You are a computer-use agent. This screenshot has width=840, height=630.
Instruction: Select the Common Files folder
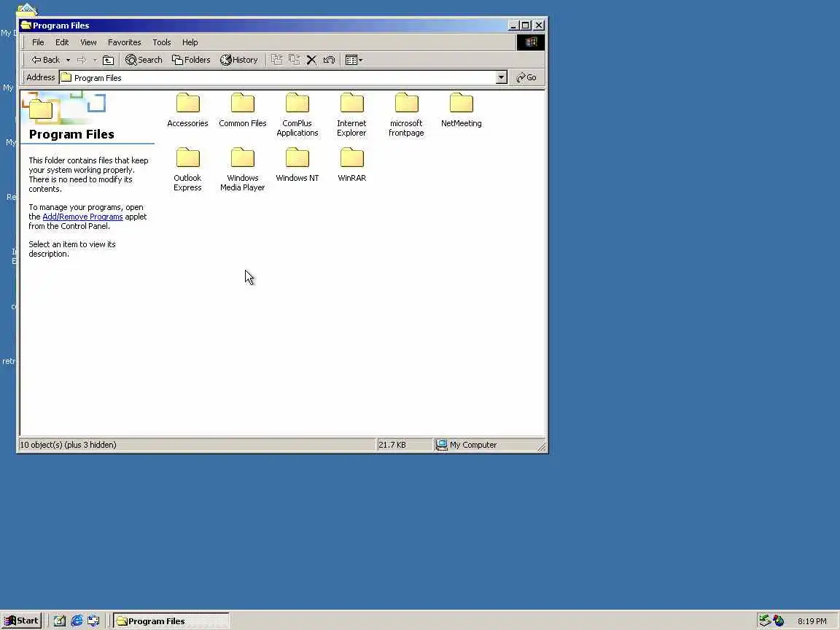point(242,110)
